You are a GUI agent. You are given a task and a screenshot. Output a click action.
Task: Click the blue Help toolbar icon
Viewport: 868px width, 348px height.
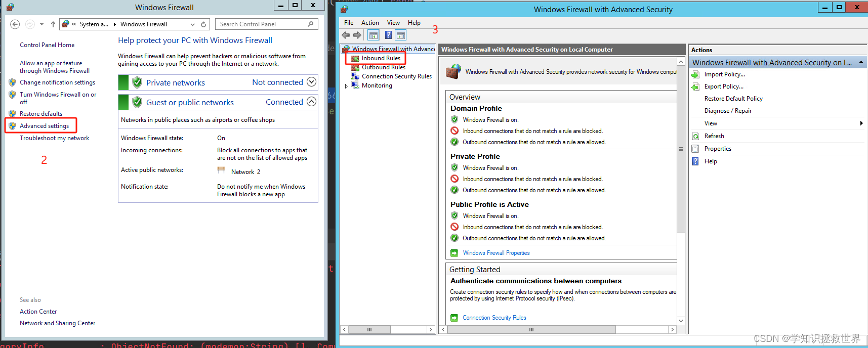(388, 35)
